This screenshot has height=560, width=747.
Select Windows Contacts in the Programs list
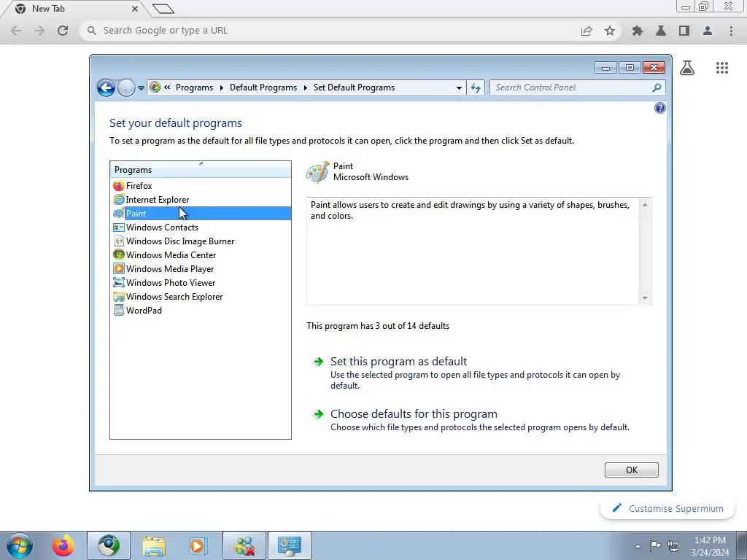pyautogui.click(x=201, y=227)
